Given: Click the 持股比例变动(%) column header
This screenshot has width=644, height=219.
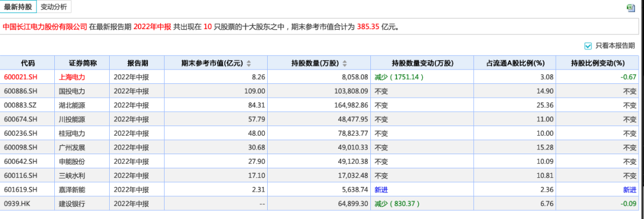Looking at the screenshot, I should (597, 63).
